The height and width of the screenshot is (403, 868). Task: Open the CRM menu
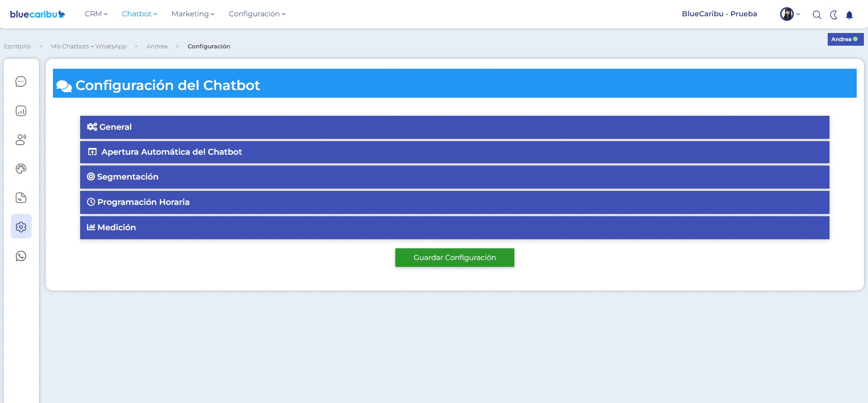[x=96, y=14]
